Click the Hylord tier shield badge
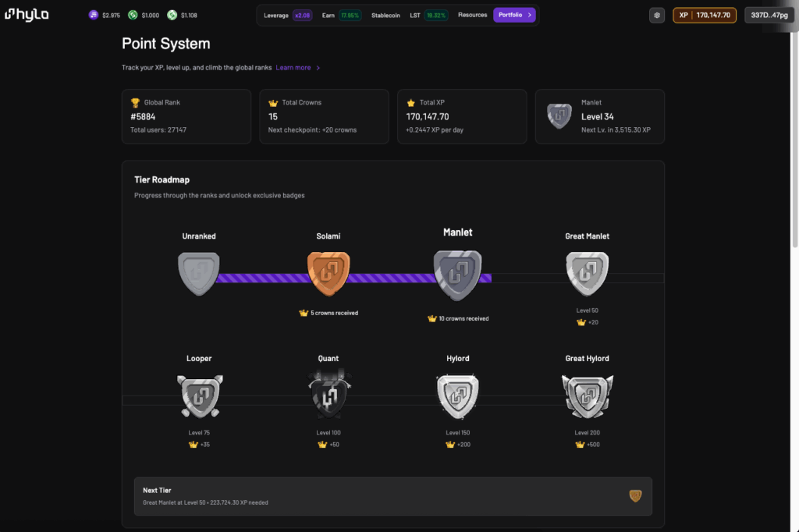 pos(457,395)
